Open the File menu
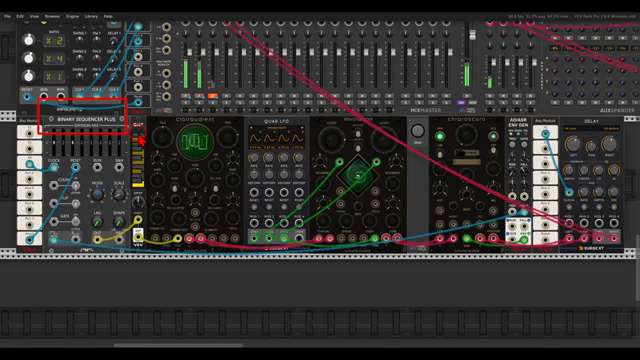This screenshot has width=640, height=360. (x=7, y=16)
